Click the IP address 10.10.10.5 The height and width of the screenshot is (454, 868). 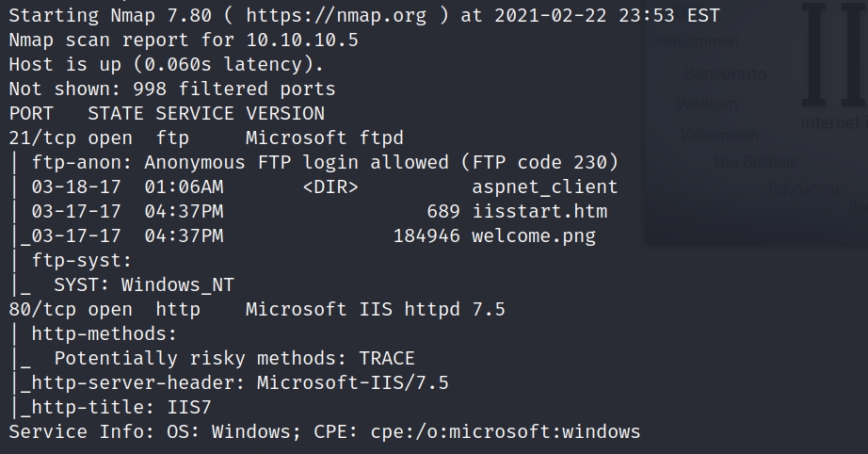(301, 41)
